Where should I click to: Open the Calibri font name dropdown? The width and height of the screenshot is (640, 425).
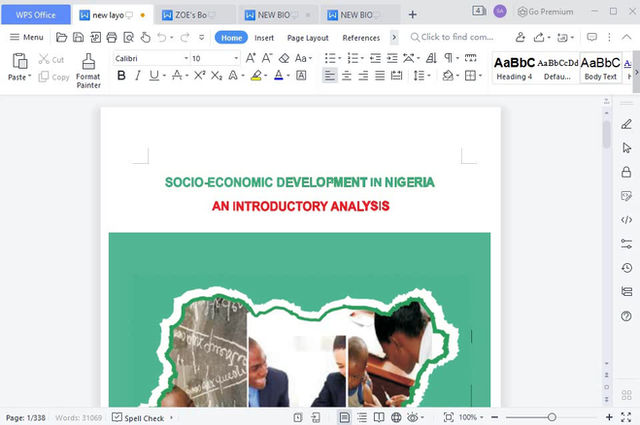click(x=150, y=59)
